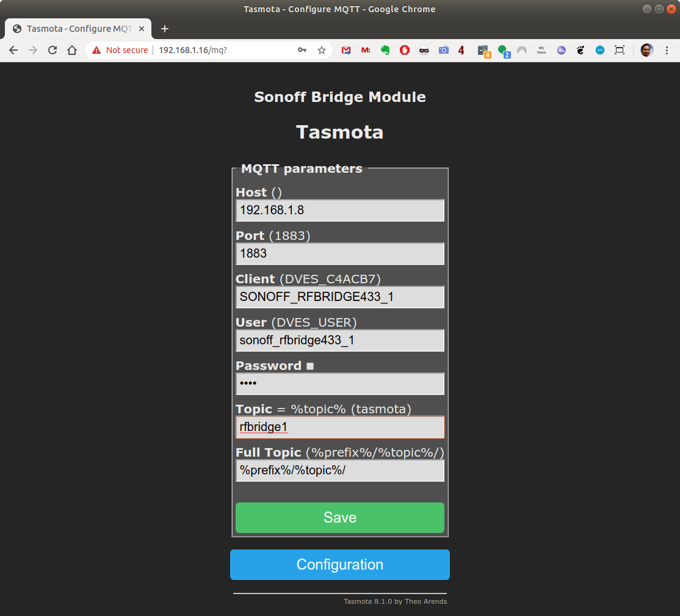680x616 pixels.
Task: Click the 'Tasmota' page heading
Action: tap(340, 132)
